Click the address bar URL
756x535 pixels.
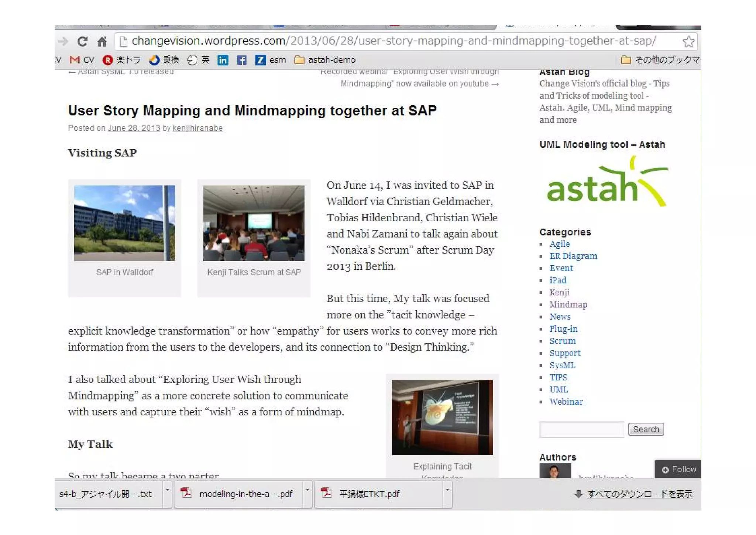point(393,41)
